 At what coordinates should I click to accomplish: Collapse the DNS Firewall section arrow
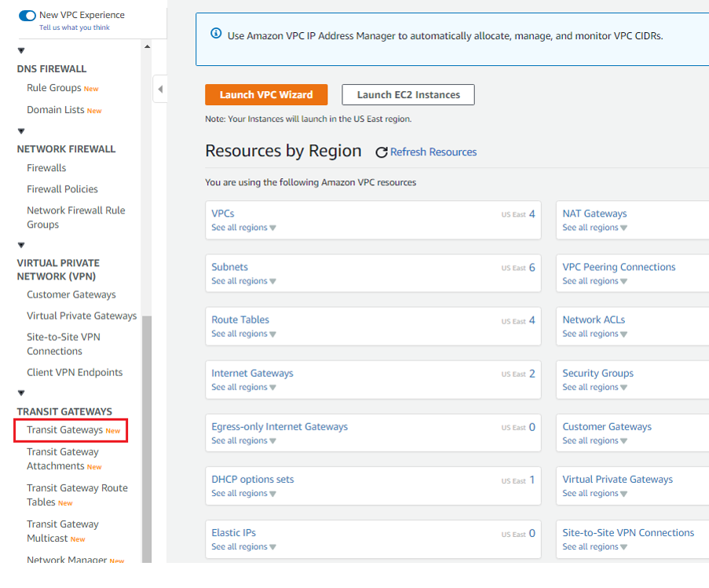point(21,50)
